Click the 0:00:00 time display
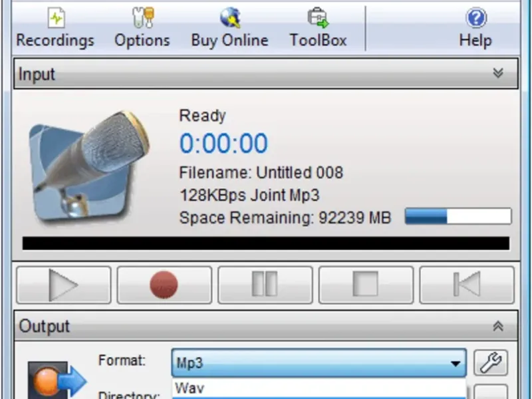The height and width of the screenshot is (399, 532). point(223,143)
